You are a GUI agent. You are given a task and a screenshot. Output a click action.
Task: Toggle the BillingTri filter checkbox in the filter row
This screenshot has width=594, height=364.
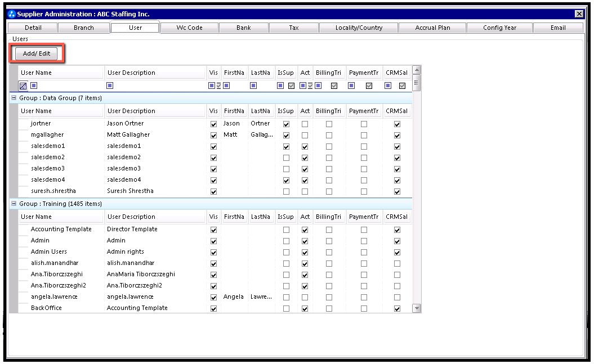click(x=334, y=86)
